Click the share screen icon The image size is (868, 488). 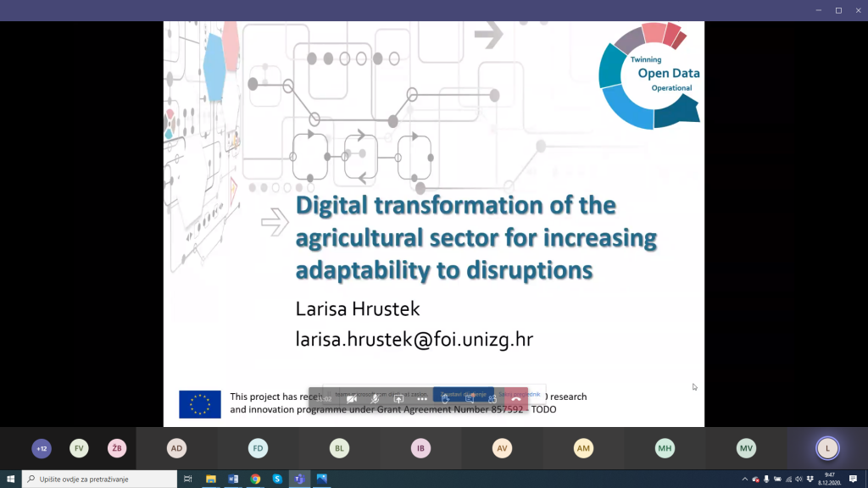point(398,399)
